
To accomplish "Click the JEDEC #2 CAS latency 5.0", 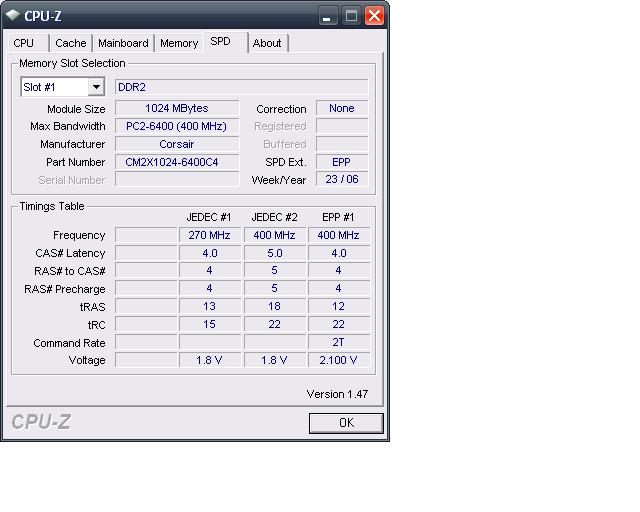I will point(274,253).
